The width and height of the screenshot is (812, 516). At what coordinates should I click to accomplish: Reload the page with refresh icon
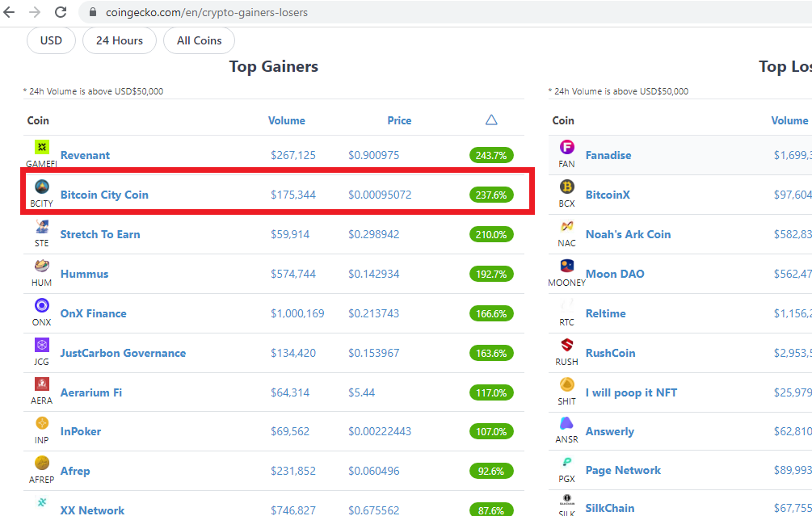tap(61, 12)
